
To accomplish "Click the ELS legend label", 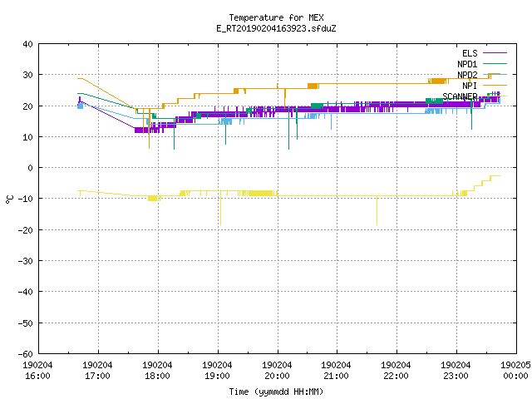I will coord(470,53).
